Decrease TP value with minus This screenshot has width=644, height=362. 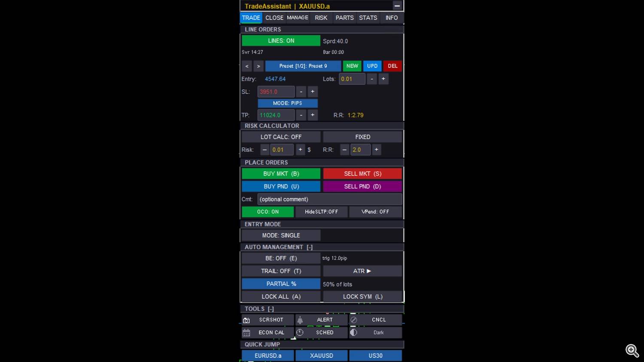point(301,115)
